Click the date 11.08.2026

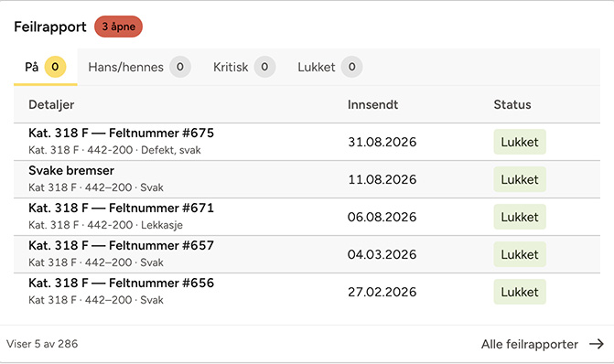[382, 179]
